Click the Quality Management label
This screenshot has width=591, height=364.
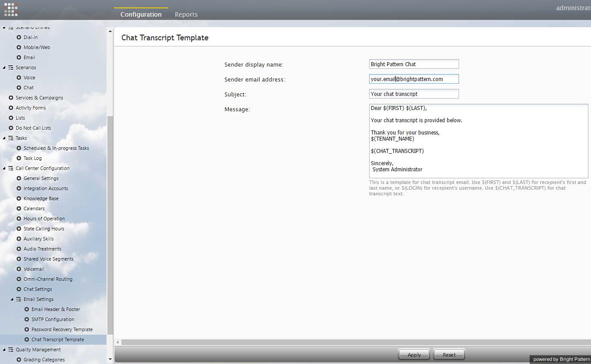click(x=38, y=350)
